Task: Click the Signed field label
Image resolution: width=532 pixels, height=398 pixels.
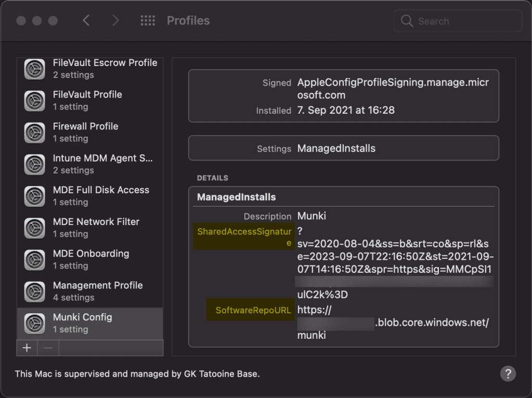Action: pos(277,83)
